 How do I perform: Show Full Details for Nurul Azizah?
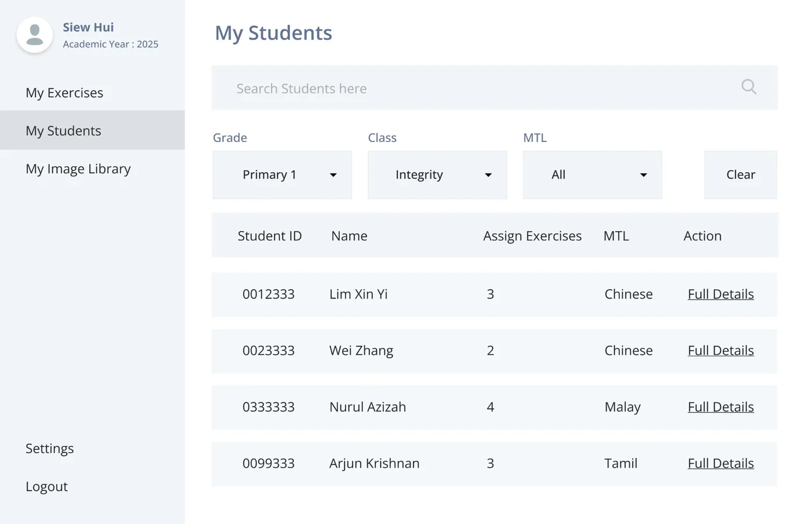pyautogui.click(x=721, y=407)
